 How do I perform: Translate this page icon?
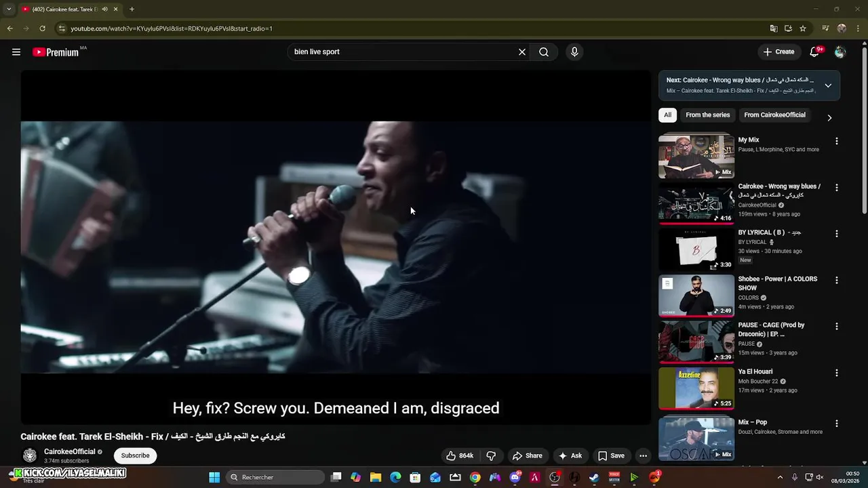(774, 28)
